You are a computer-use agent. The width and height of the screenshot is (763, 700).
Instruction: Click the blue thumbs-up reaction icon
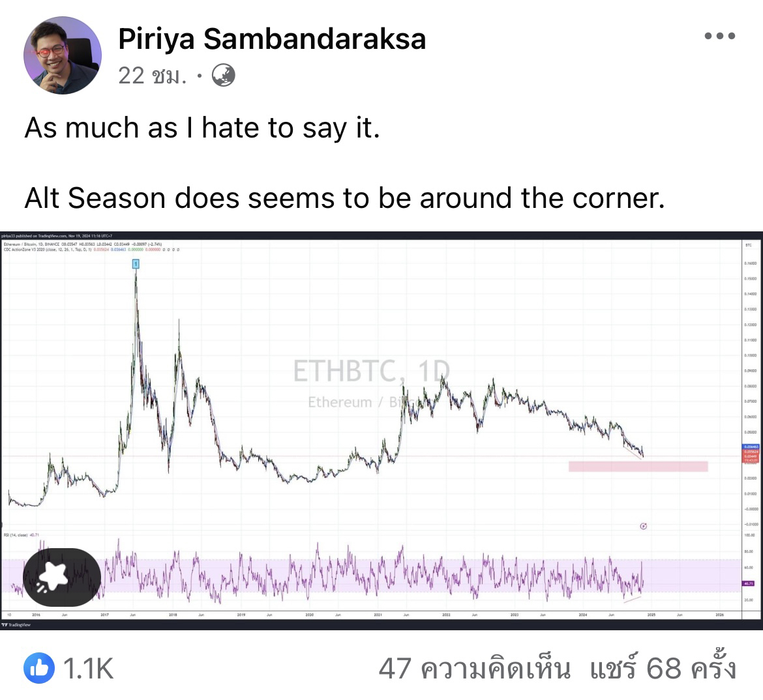pyautogui.click(x=38, y=668)
